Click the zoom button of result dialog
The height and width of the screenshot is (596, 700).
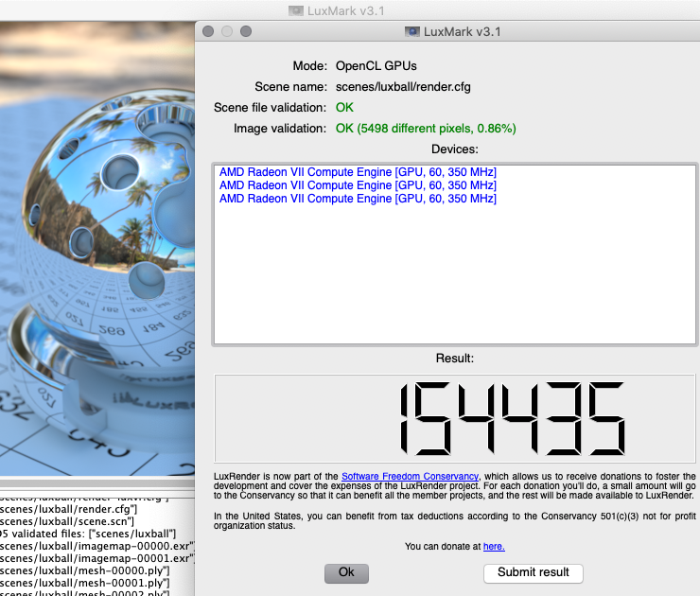(246, 31)
